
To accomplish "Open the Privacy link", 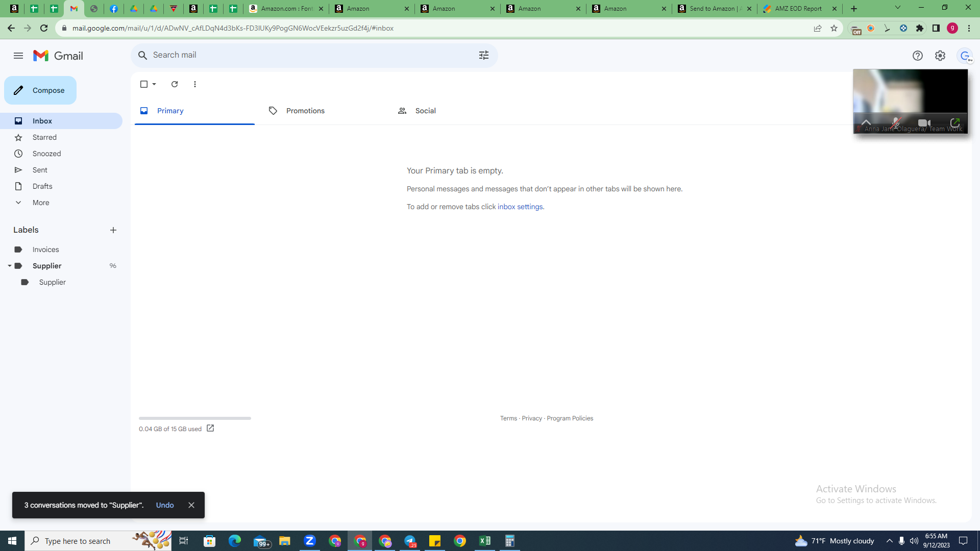I will 532,418.
